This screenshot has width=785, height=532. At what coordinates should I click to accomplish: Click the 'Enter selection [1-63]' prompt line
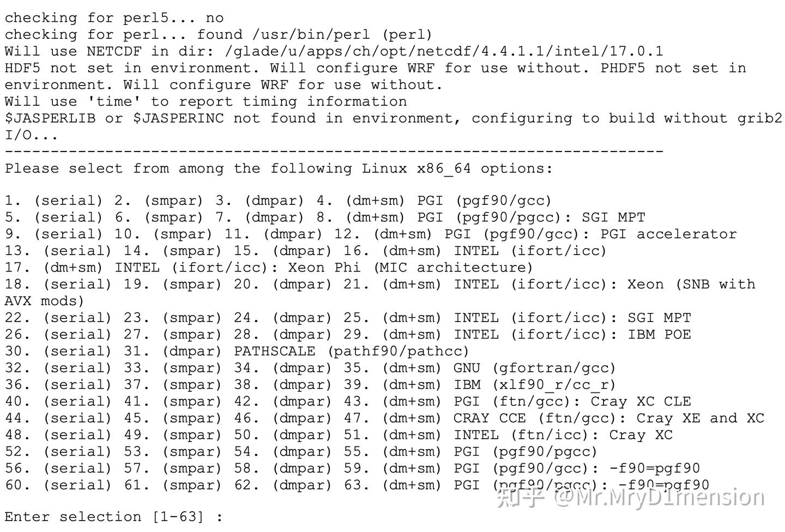coord(114,517)
